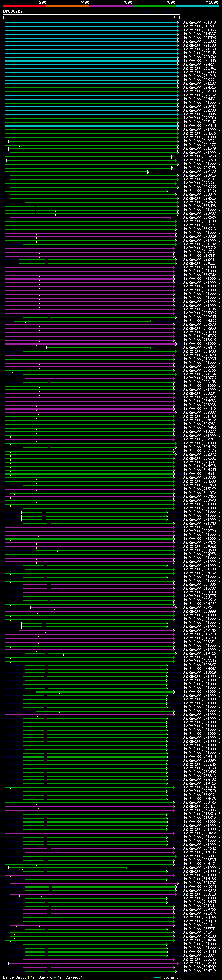Image resolution: width=222 pixels, height=980 pixels.
Task: Click the alignment bar for UniRef100_B9FHD6
Action: click(x=92, y=61)
